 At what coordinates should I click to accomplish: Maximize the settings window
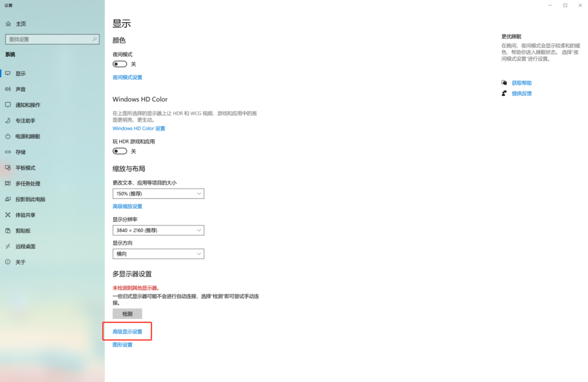tap(565, 5)
